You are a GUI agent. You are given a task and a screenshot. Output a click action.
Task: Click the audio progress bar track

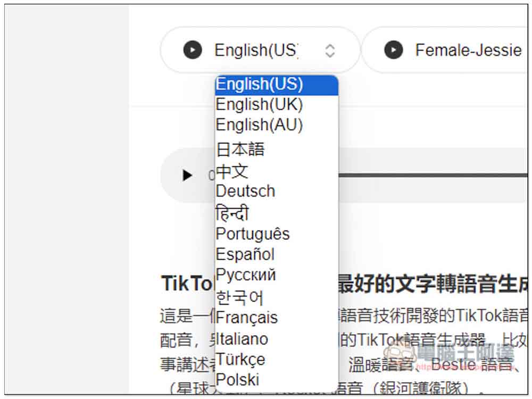click(x=431, y=175)
